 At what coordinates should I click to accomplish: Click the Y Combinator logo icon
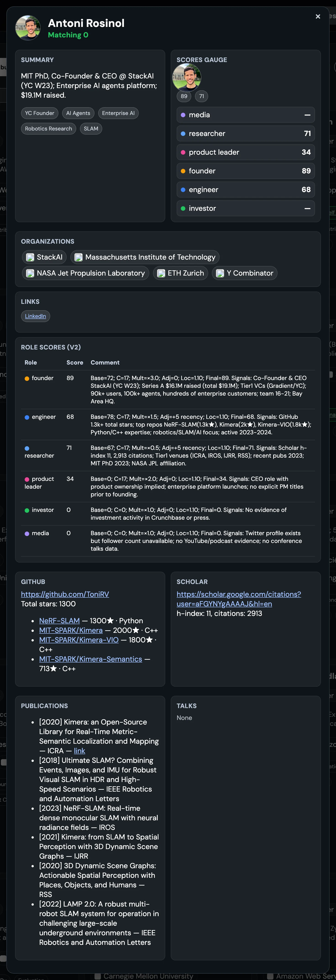pyautogui.click(x=220, y=274)
